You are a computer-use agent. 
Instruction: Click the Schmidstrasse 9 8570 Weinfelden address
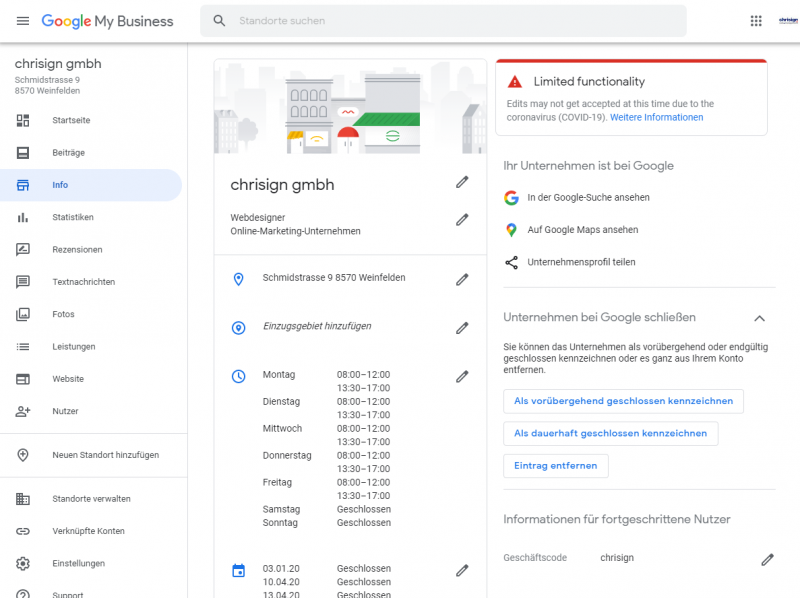point(334,278)
